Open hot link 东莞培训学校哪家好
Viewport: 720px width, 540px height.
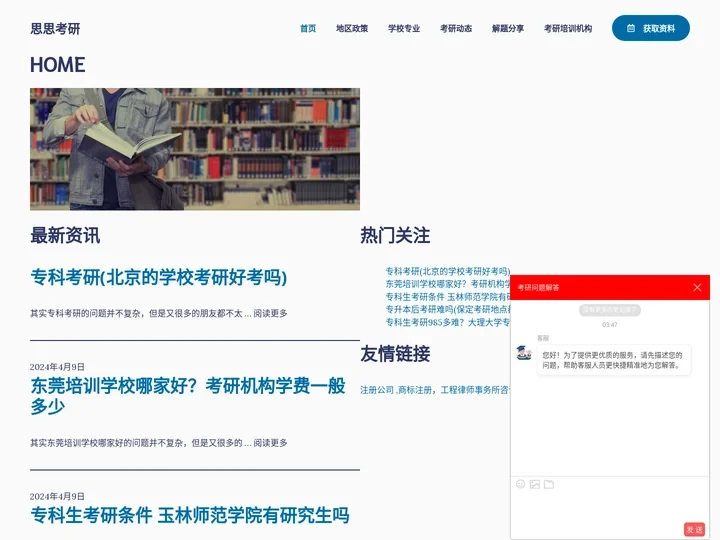pos(448,284)
